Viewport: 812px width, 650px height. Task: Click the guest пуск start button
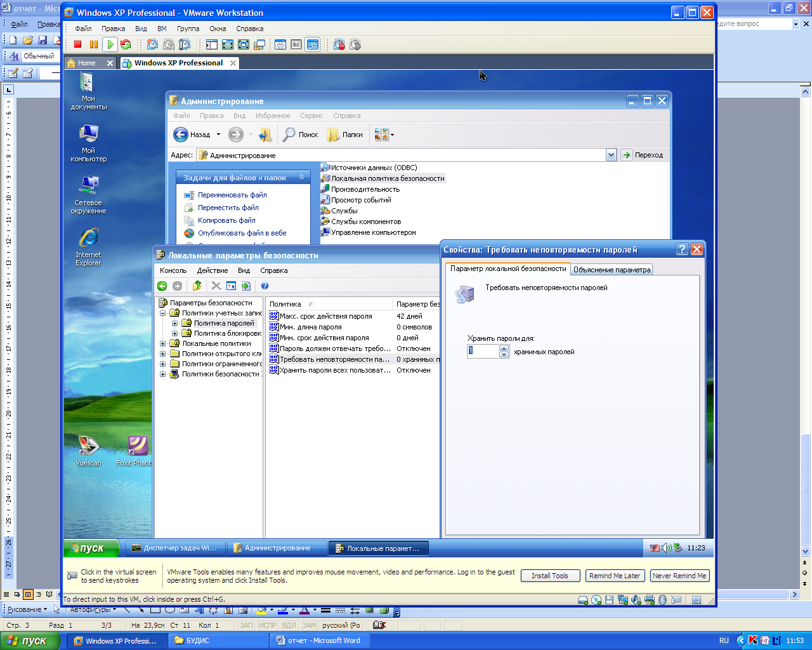(91, 548)
